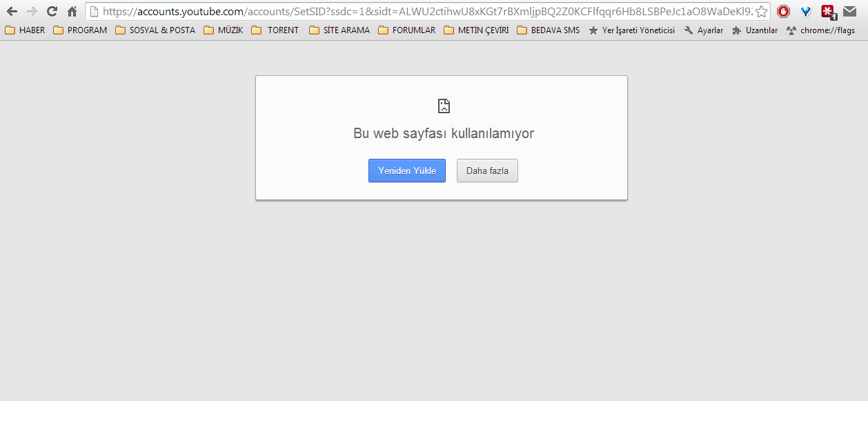Open the PROGRAM bookmarks folder
Viewport: 868px width, 424px height.
click(x=80, y=30)
